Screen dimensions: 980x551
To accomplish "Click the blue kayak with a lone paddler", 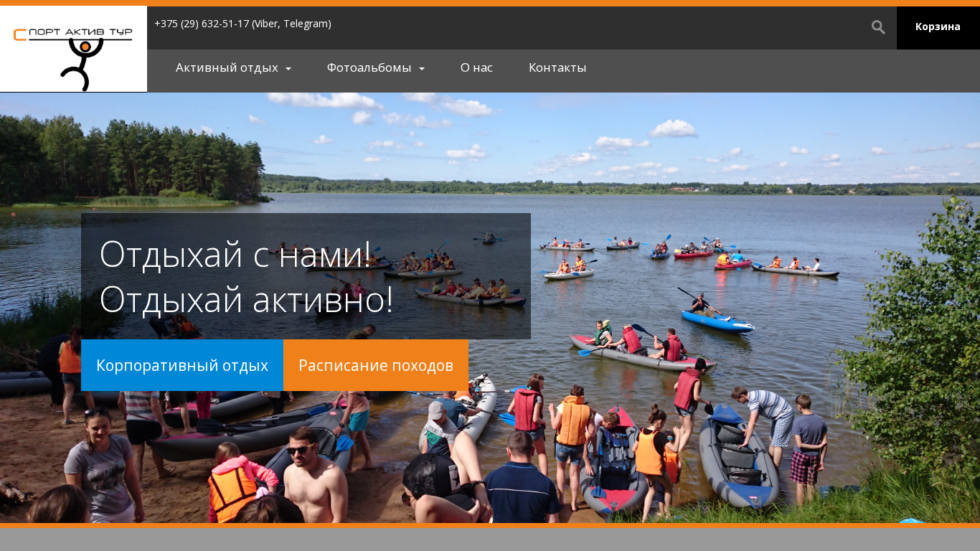I will [716, 317].
